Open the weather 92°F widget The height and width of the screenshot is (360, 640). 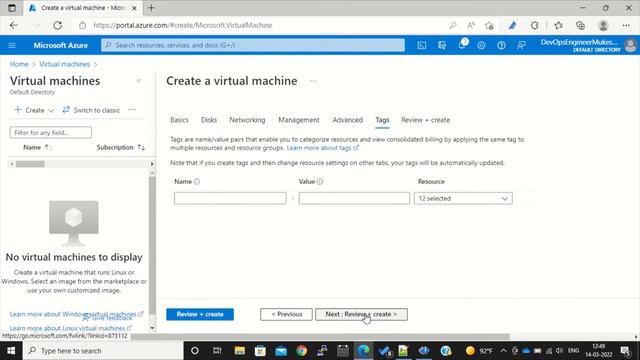click(x=480, y=351)
